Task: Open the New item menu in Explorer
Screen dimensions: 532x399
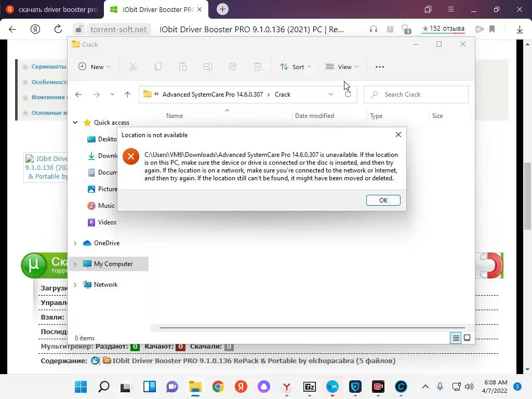Action: 95,67
